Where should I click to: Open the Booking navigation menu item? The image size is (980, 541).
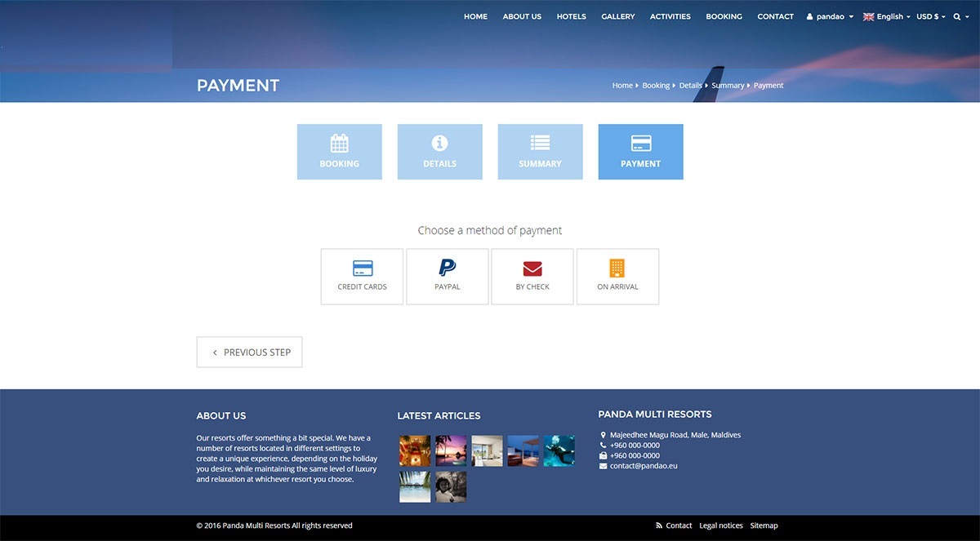tap(724, 16)
